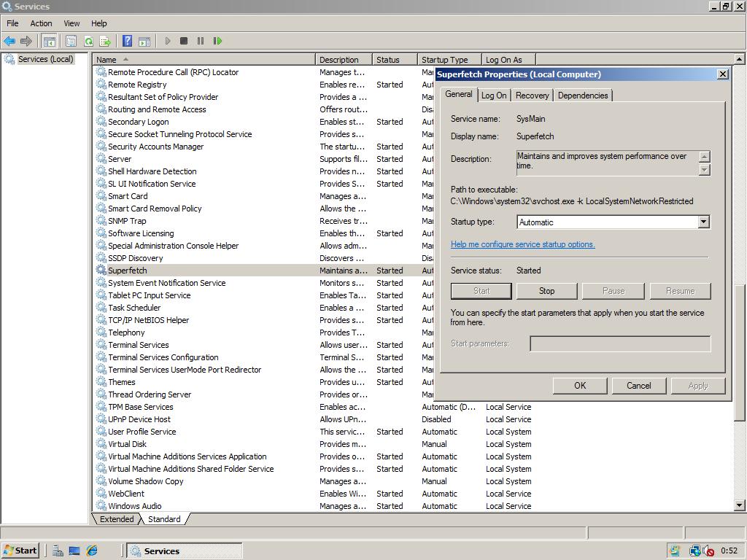Open the File menu
Viewport: 747px width, 560px height.
(x=13, y=23)
